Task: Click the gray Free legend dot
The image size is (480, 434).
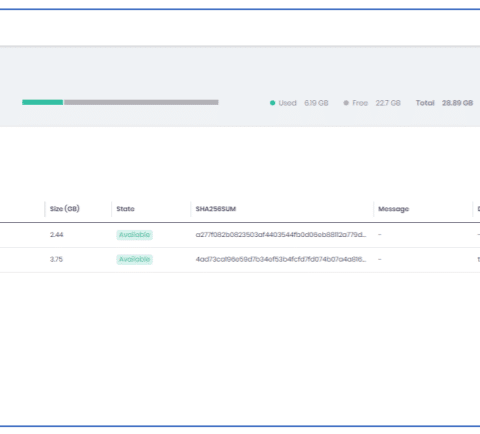Action: pyautogui.click(x=346, y=103)
